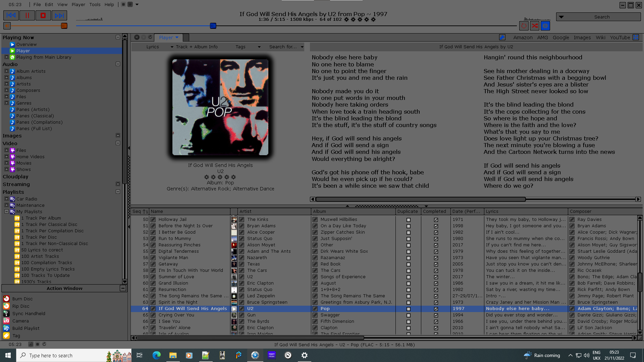This screenshot has height=362, width=644.
Task: Click the flashlight icon beside Amazon
Action: [x=502, y=37]
